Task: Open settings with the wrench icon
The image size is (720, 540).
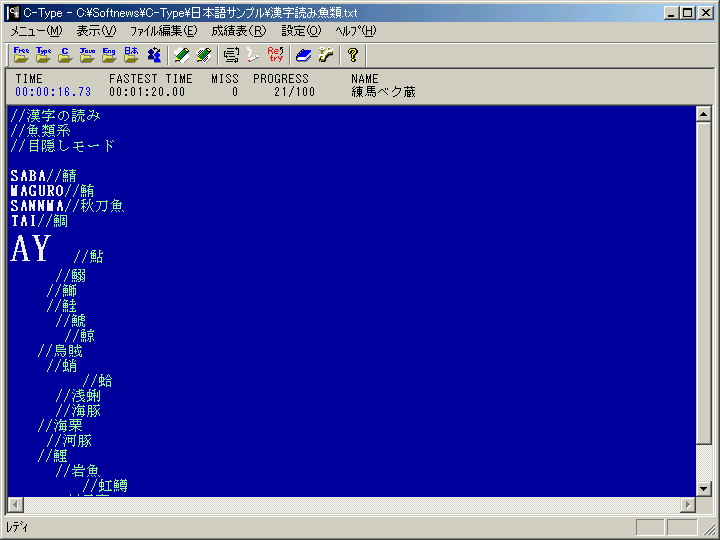Action: (326, 55)
